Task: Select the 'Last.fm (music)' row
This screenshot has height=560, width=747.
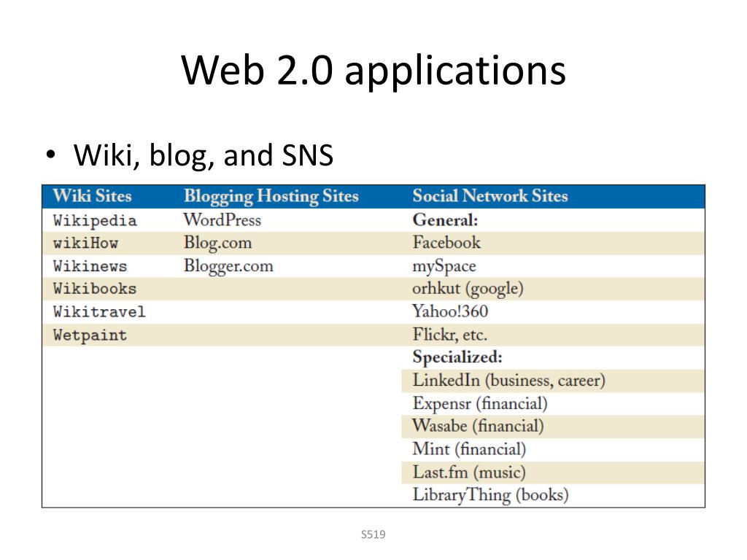Action: [x=469, y=472]
